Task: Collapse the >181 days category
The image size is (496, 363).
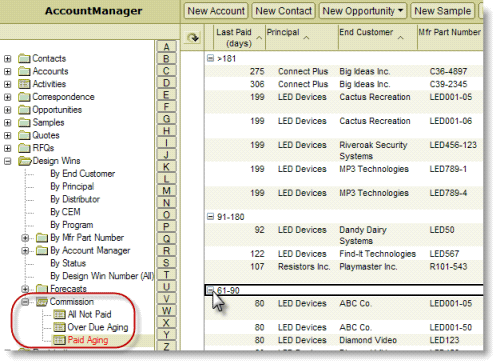Action: click(x=210, y=58)
